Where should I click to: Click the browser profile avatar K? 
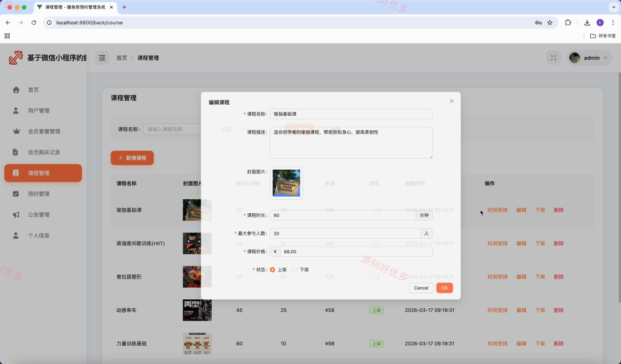point(600,22)
